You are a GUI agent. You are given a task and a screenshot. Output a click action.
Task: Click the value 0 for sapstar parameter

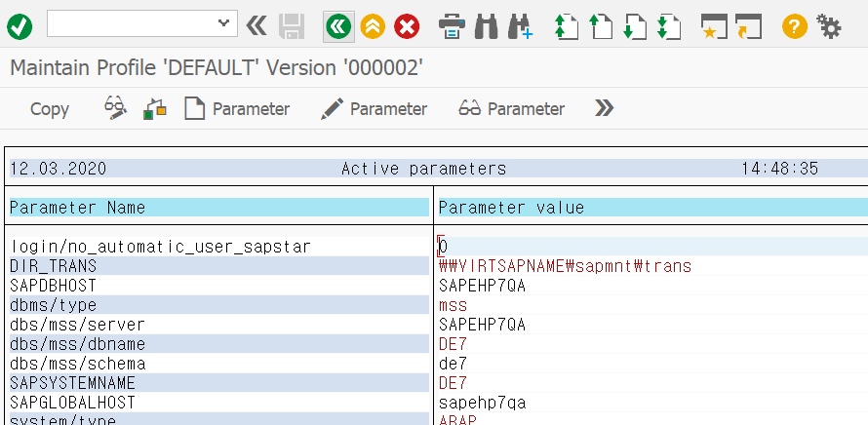[443, 247]
